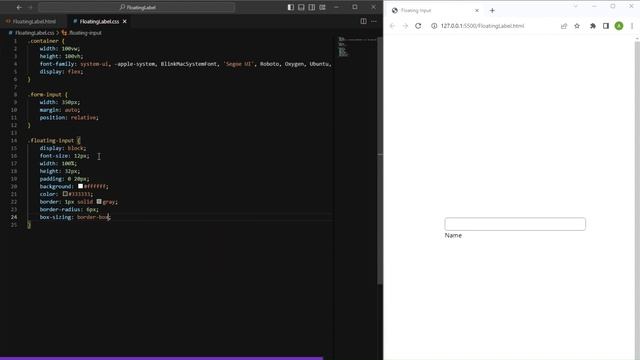Share this page icon
640x360 pixels.
(x=564, y=26)
